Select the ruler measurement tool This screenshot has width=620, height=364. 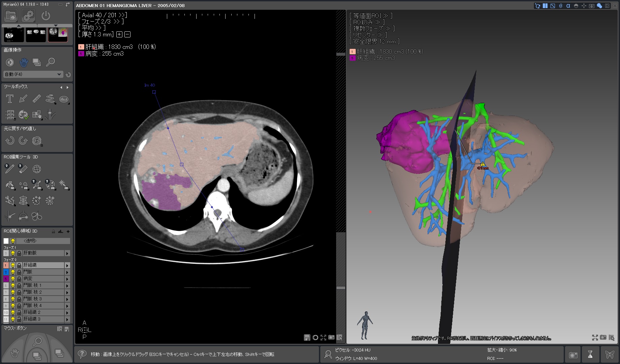click(36, 99)
